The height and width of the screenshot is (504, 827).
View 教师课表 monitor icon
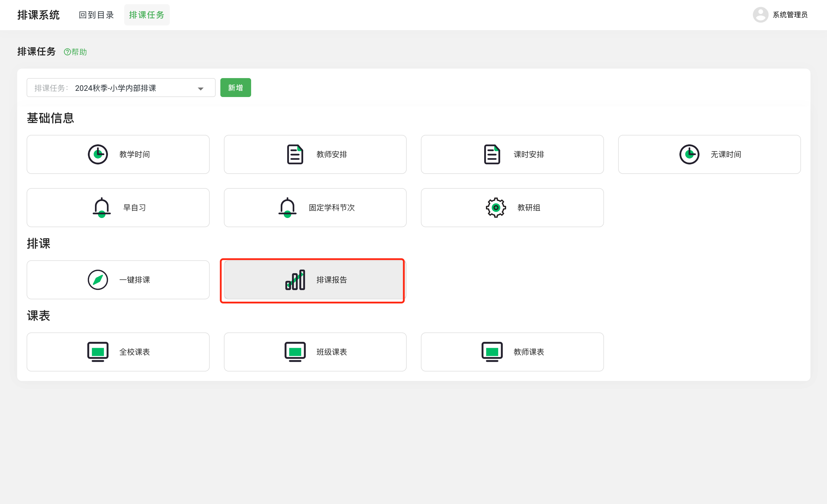(x=492, y=352)
